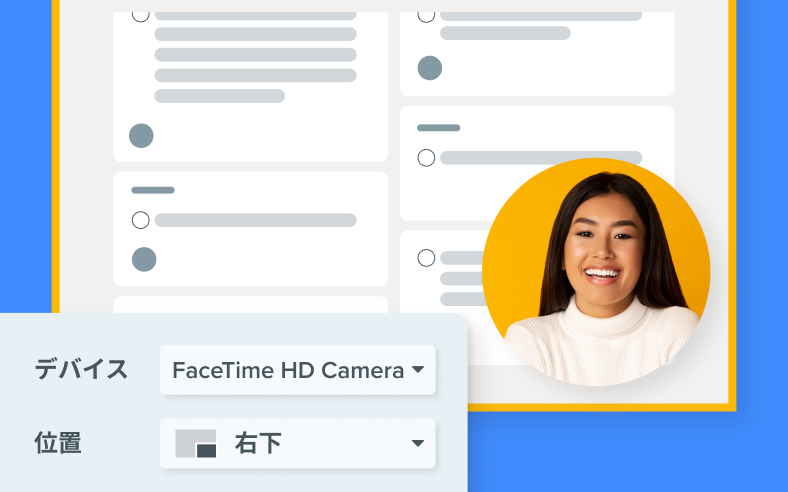Click the circular webcam preview of the woman
This screenshot has height=492, width=788.
pyautogui.click(x=596, y=272)
